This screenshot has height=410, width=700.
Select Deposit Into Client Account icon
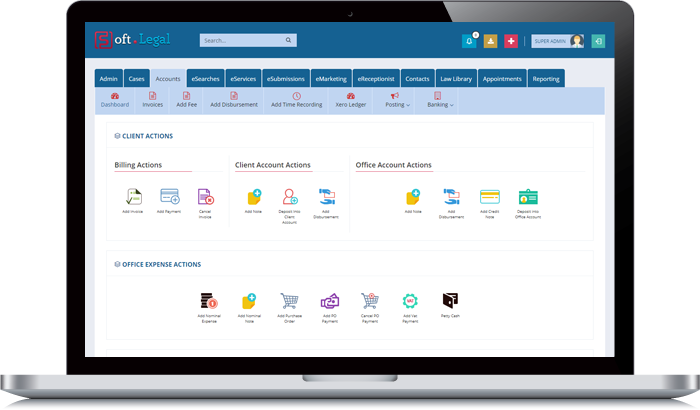290,196
